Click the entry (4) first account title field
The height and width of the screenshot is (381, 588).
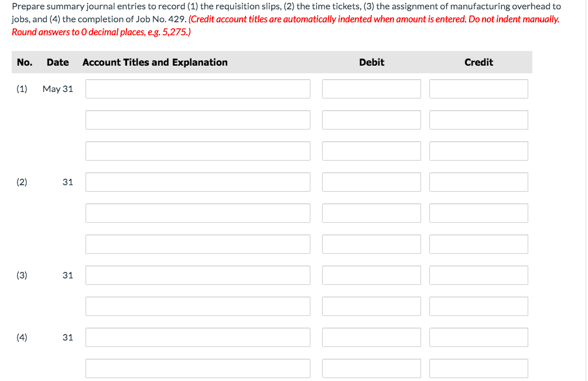pyautogui.click(x=197, y=338)
